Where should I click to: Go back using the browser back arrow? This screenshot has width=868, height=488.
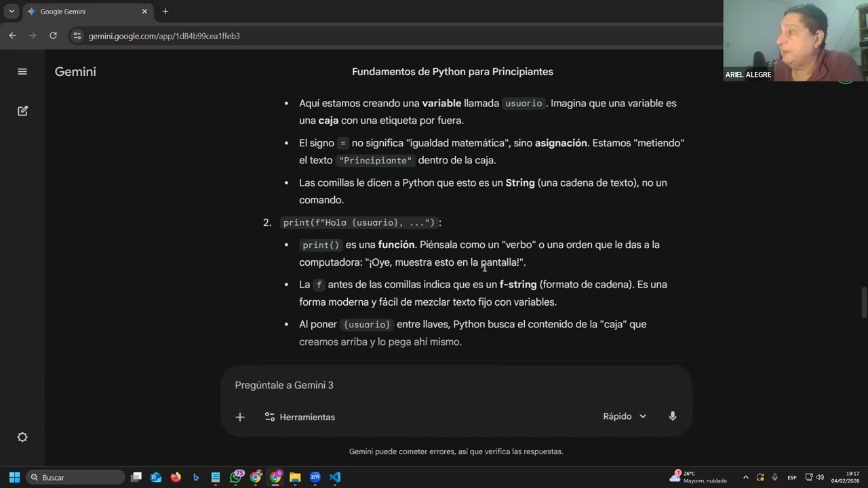coord(12,35)
